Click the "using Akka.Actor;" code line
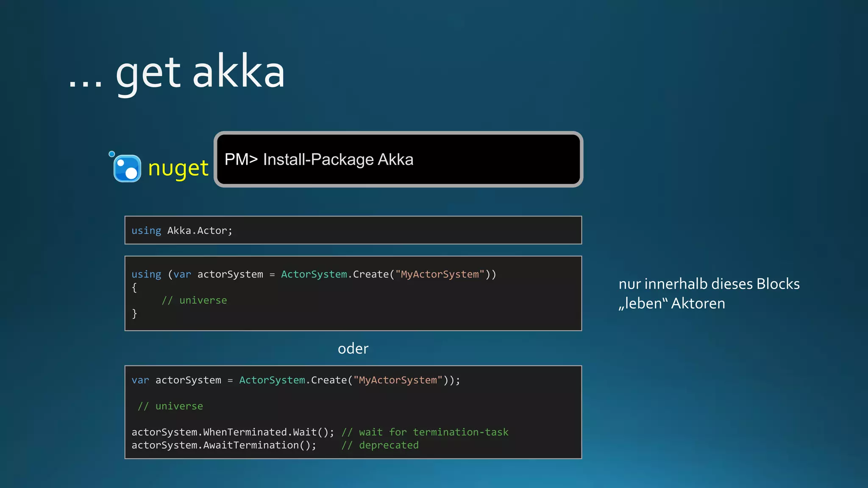868x488 pixels. click(182, 230)
